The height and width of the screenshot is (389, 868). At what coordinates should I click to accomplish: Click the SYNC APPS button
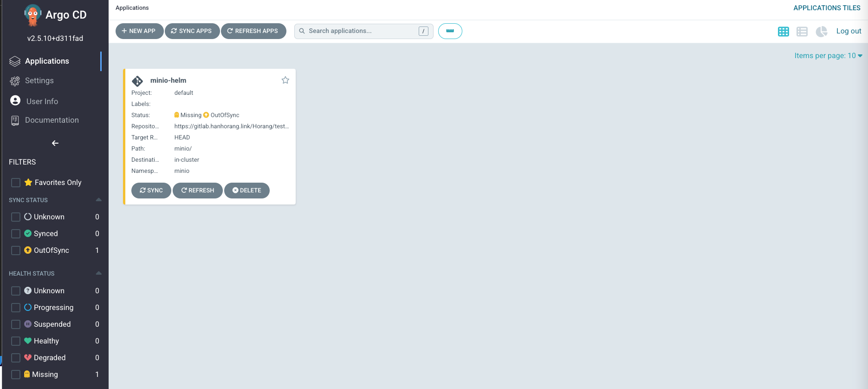point(192,31)
